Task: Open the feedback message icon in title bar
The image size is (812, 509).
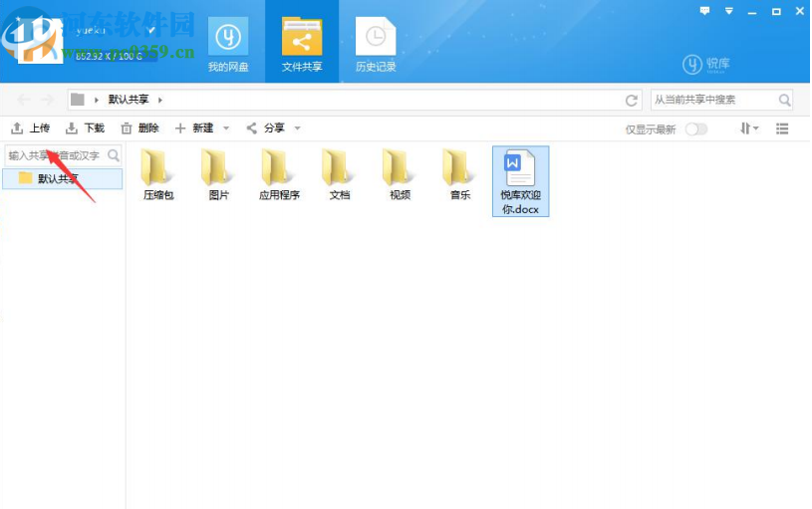Action: click(704, 11)
